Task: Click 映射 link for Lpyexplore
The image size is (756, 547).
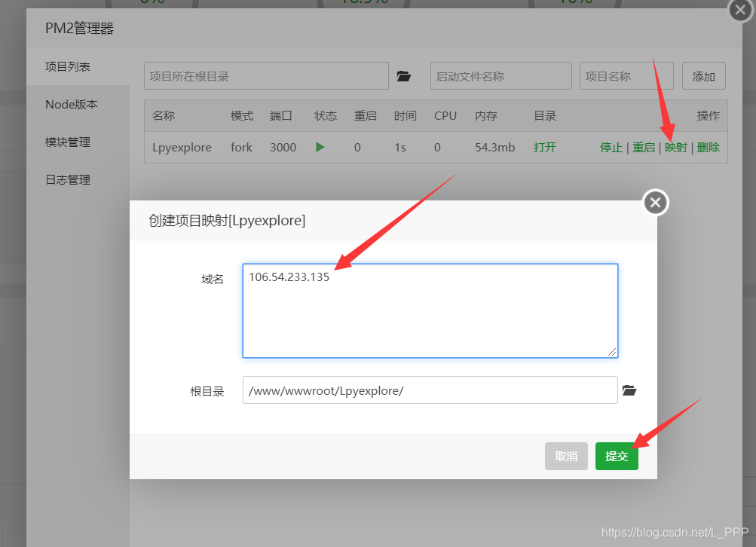Action: (x=675, y=148)
